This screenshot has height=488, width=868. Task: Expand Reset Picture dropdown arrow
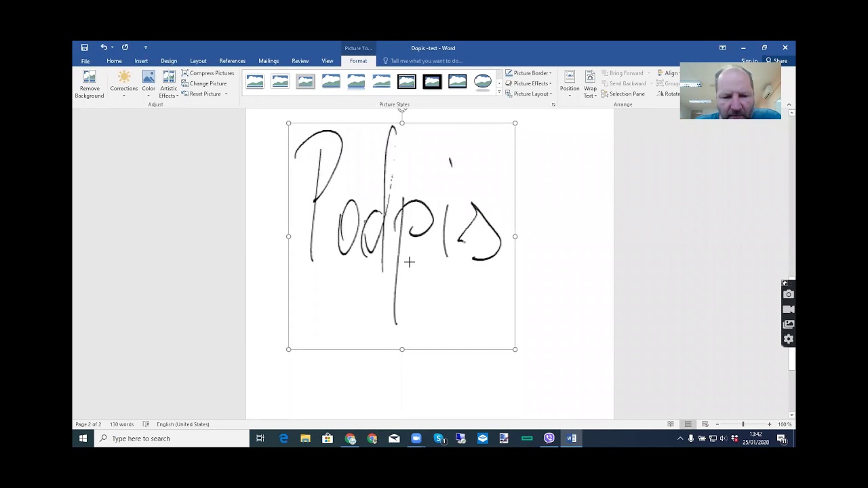point(226,94)
